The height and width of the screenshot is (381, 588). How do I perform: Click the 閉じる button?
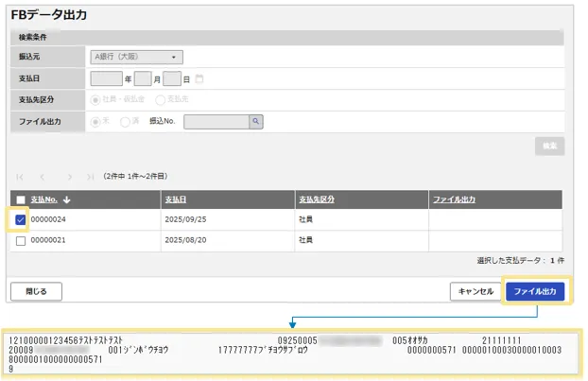click(x=35, y=291)
